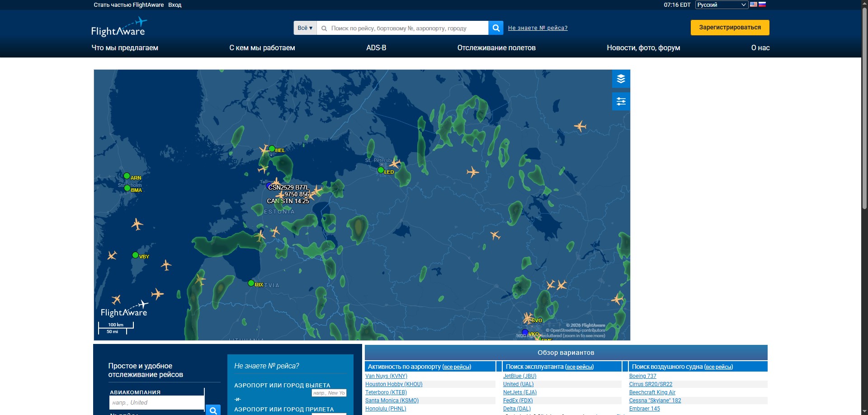The height and width of the screenshot is (415, 868).
Task: Open the ADS-B menu
Action: (x=376, y=48)
